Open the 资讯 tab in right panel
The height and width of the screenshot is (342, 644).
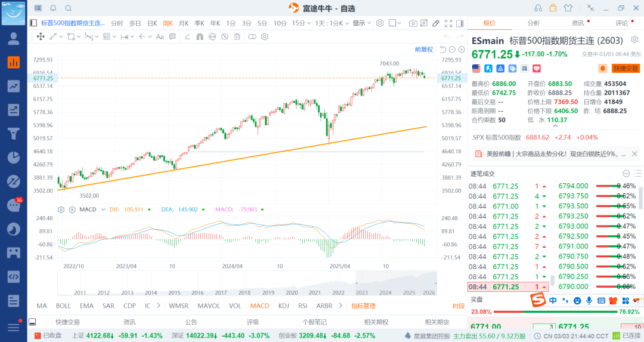[x=578, y=23]
